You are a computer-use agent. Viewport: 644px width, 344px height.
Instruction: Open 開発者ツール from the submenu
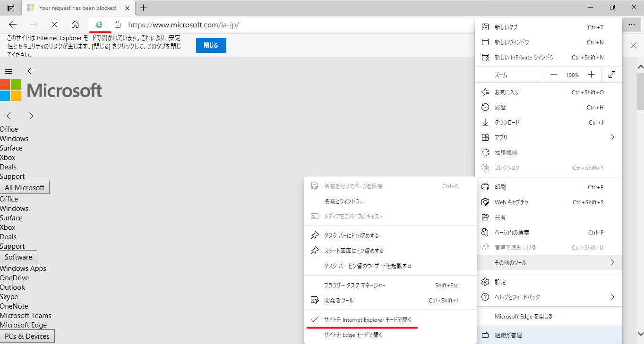[x=339, y=301]
